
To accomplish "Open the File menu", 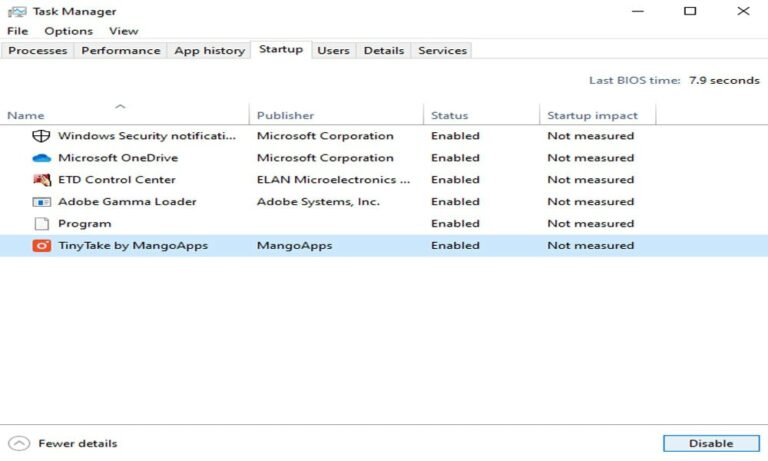I will (17, 31).
